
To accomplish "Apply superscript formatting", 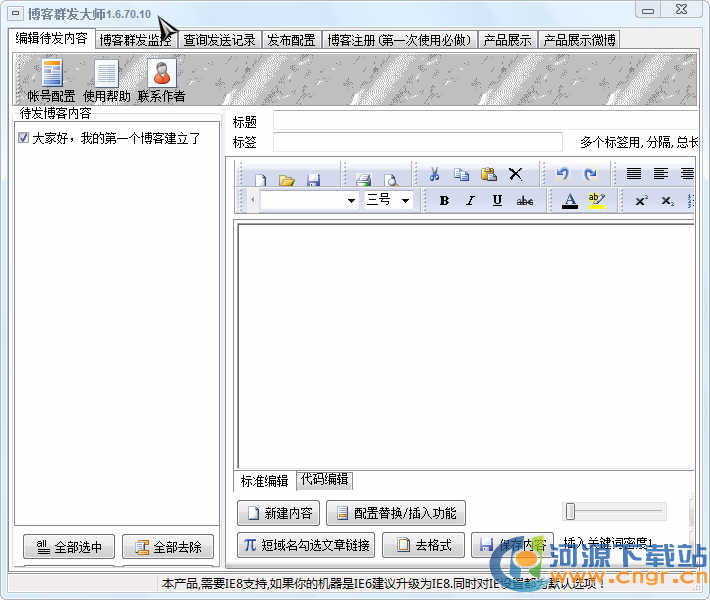I will click(x=641, y=201).
